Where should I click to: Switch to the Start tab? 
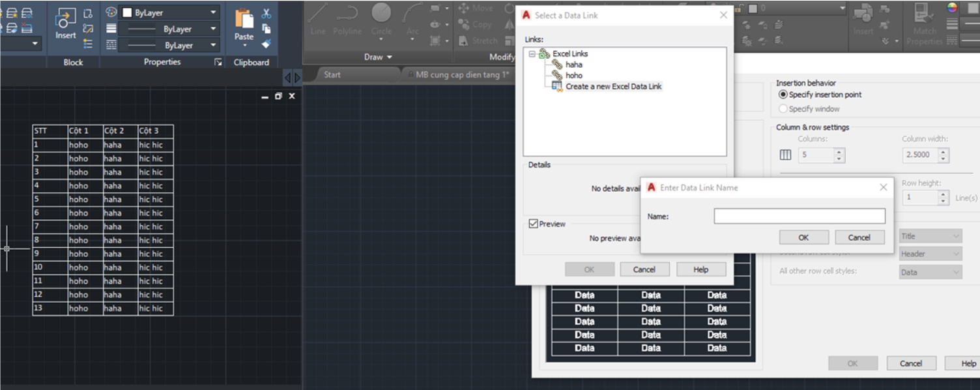tap(332, 74)
